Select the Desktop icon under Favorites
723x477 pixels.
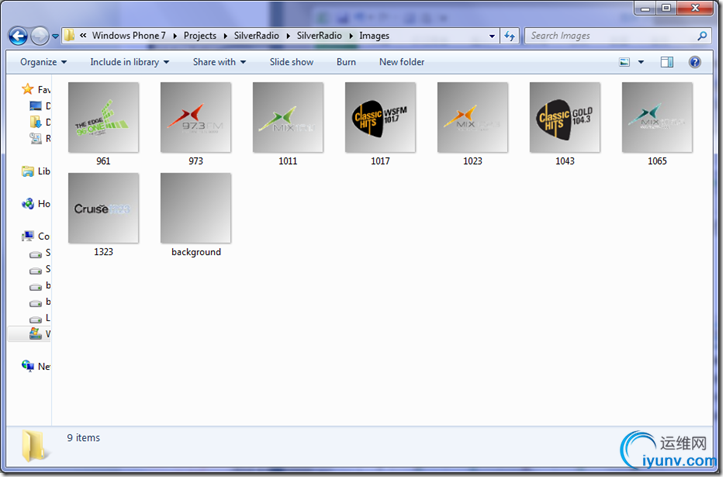click(36, 106)
